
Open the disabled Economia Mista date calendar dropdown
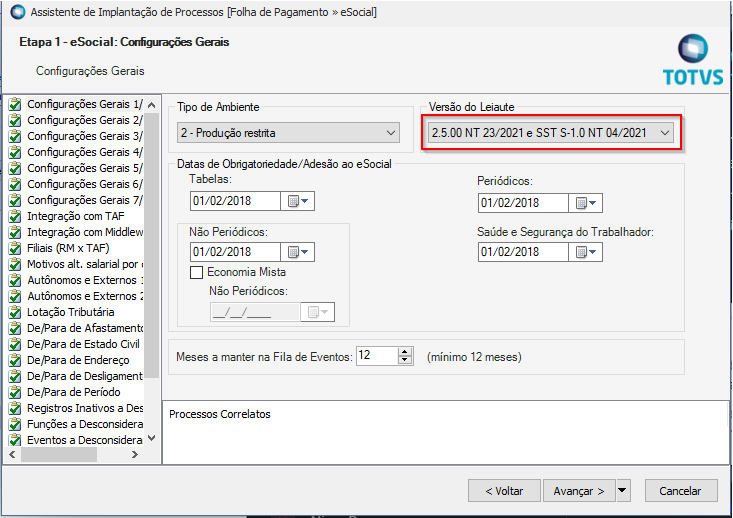point(318,312)
